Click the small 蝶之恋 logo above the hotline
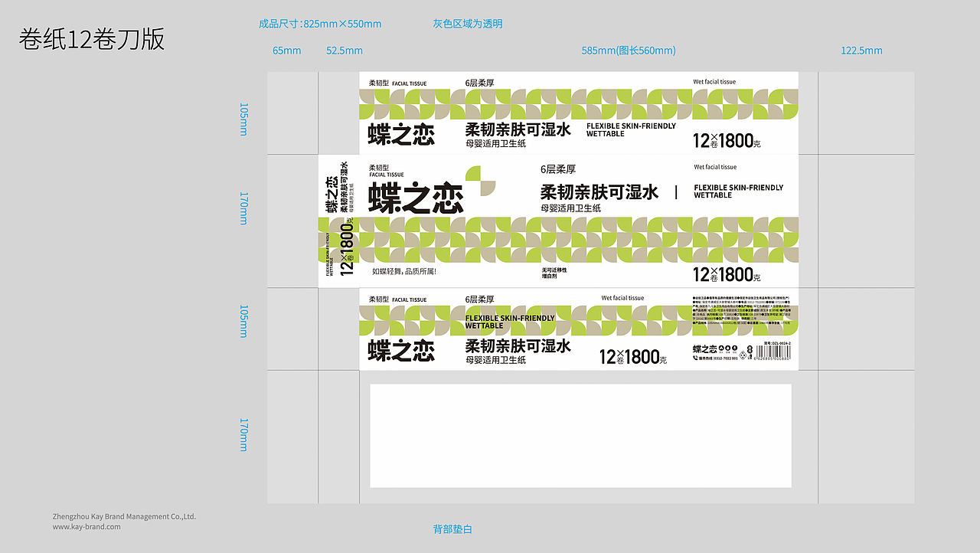Viewport: 980px width, 553px height. [705, 349]
